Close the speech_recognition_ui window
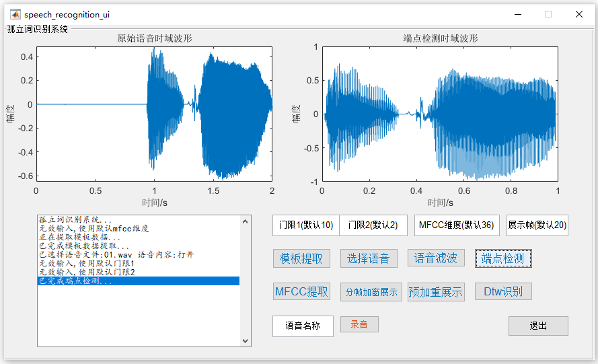The width and height of the screenshot is (598, 364). (x=579, y=15)
